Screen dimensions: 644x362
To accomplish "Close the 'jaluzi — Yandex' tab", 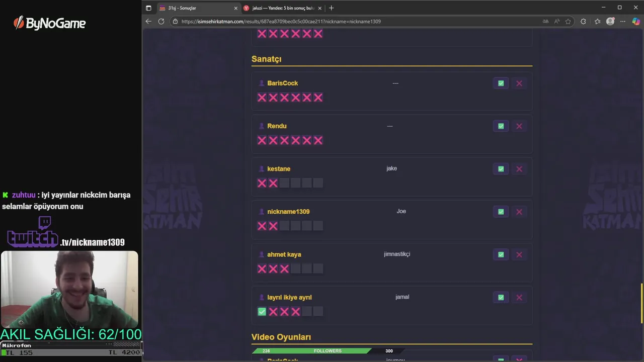I will coord(319,8).
